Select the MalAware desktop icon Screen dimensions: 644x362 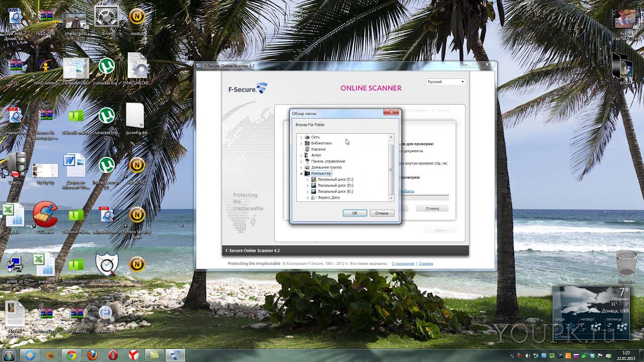(106, 318)
